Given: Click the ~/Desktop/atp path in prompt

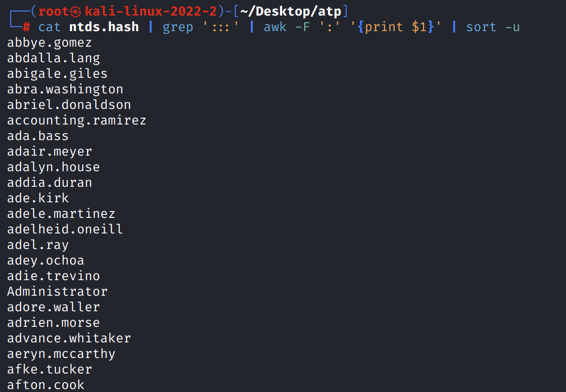Looking at the screenshot, I should coord(291,11).
